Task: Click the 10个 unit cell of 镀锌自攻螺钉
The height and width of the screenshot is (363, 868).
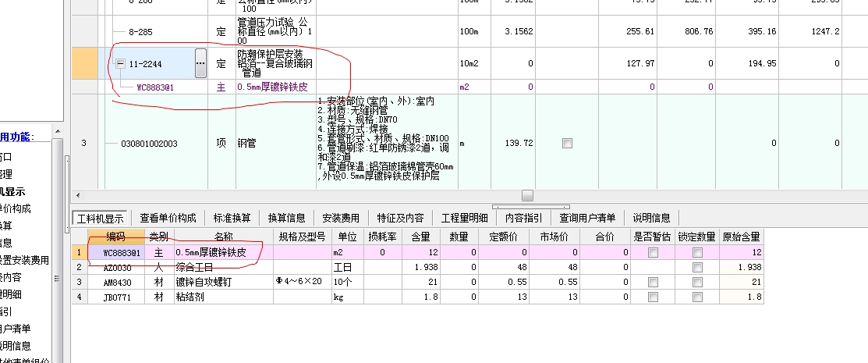Action: tap(347, 282)
